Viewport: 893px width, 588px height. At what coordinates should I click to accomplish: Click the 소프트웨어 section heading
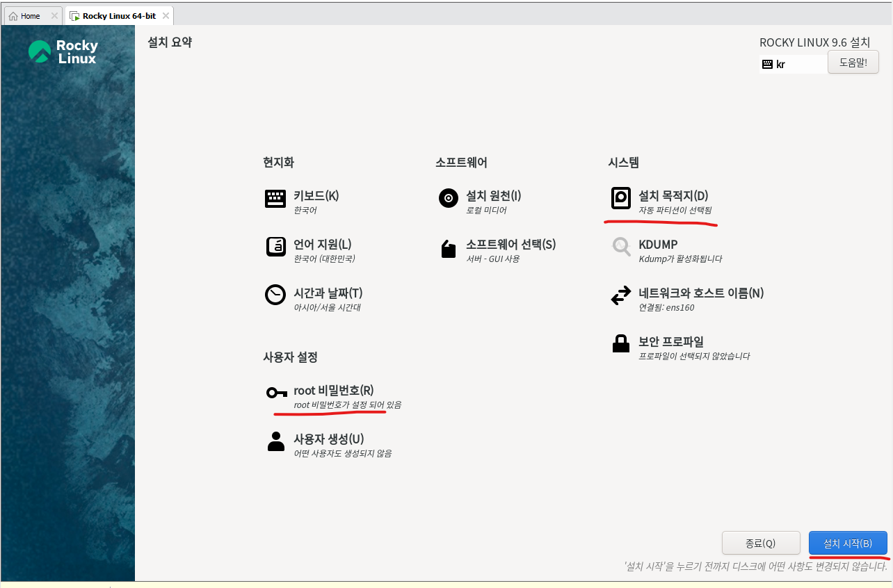point(461,162)
